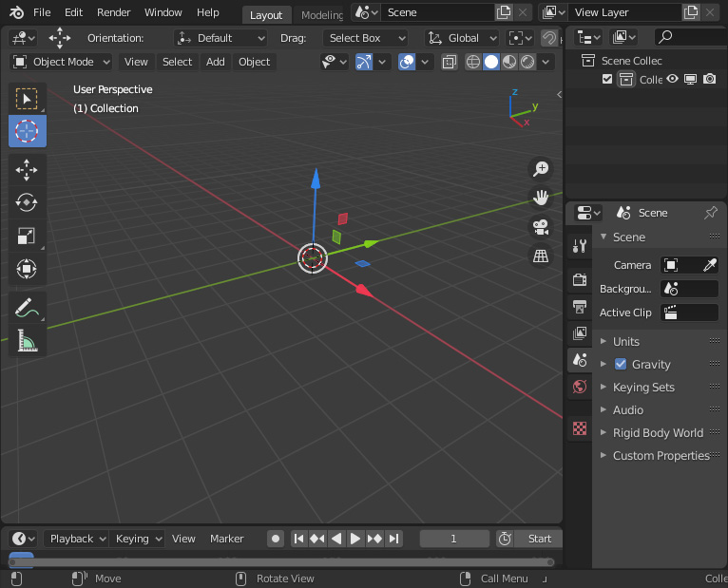Toggle Collection viewport monitor icon
Image resolution: width=728 pixels, height=588 pixels.
click(691, 80)
